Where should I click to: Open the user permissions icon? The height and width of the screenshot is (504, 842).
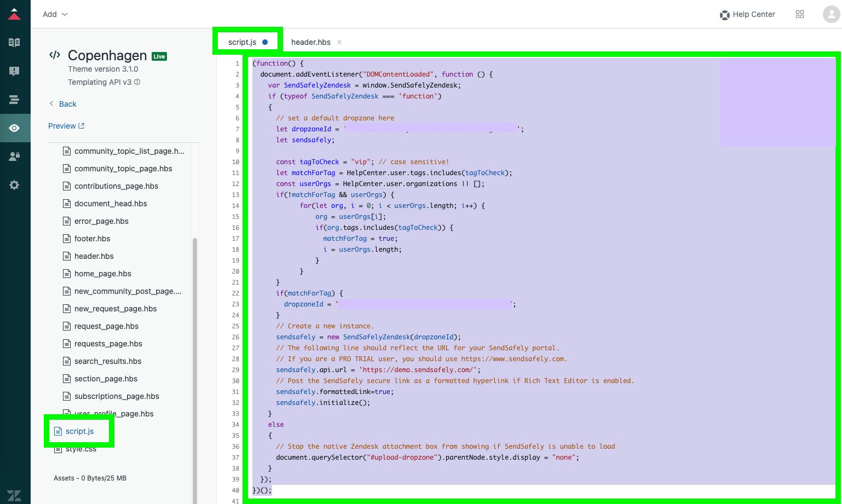point(14,157)
